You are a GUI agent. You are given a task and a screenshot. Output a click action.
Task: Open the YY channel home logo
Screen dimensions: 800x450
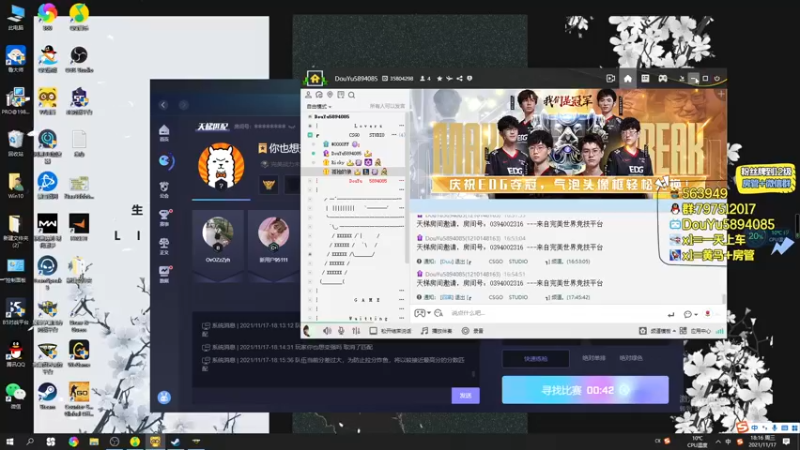[315, 79]
